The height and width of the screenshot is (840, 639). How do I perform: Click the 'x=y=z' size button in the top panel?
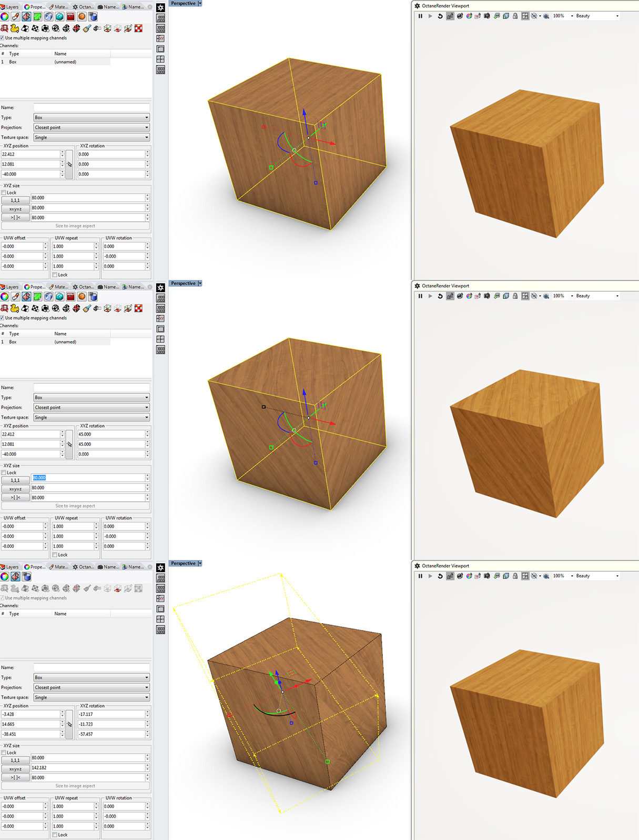point(15,209)
